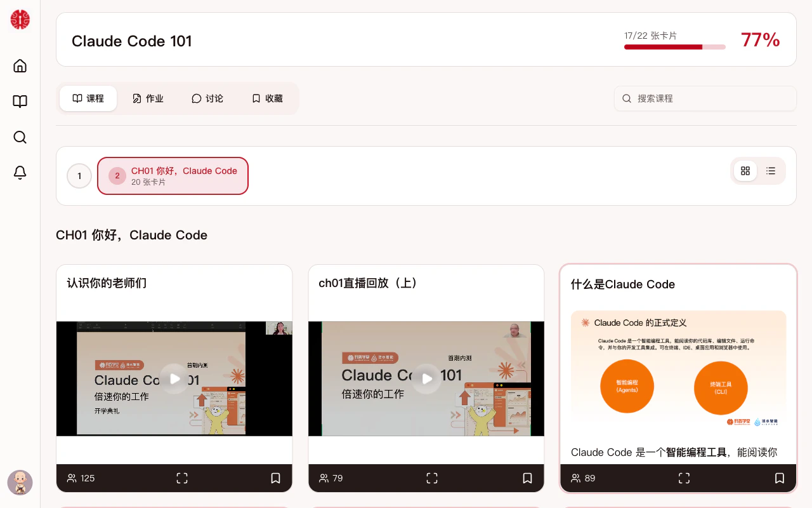This screenshot has width=812, height=508.
Task: Bookmark the 什么是Claude Code card
Action: point(779,478)
